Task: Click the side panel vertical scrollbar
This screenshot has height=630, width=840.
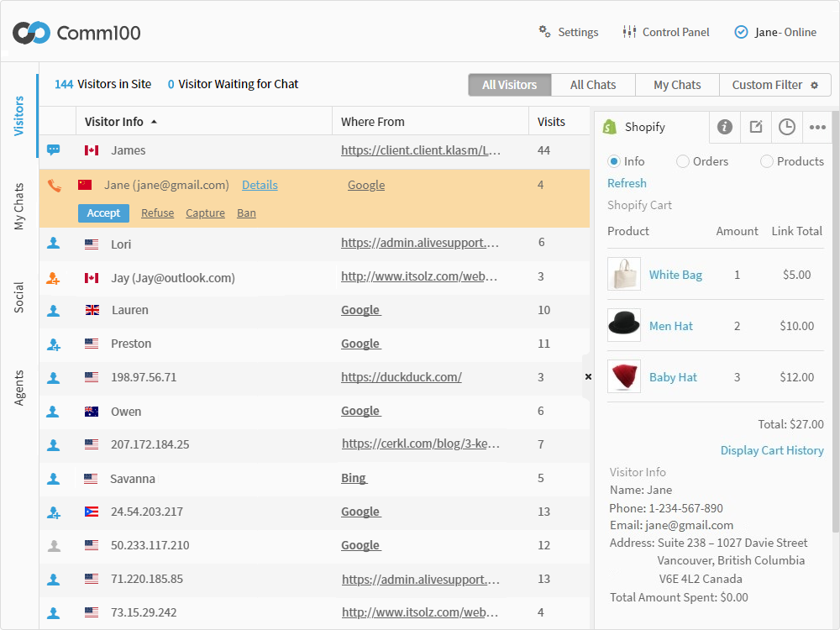Action: pyautogui.click(x=836, y=322)
